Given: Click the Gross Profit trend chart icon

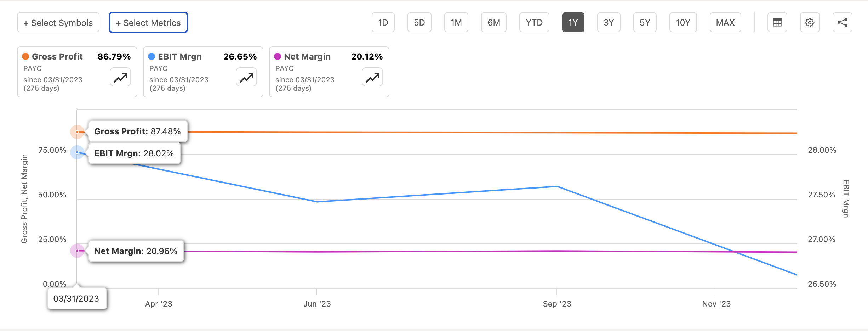Looking at the screenshot, I should [x=120, y=77].
